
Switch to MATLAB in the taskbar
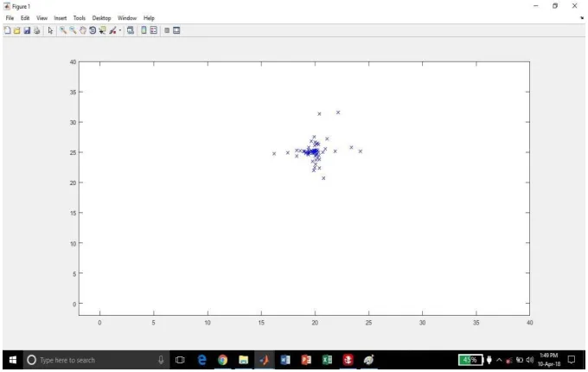click(265, 360)
